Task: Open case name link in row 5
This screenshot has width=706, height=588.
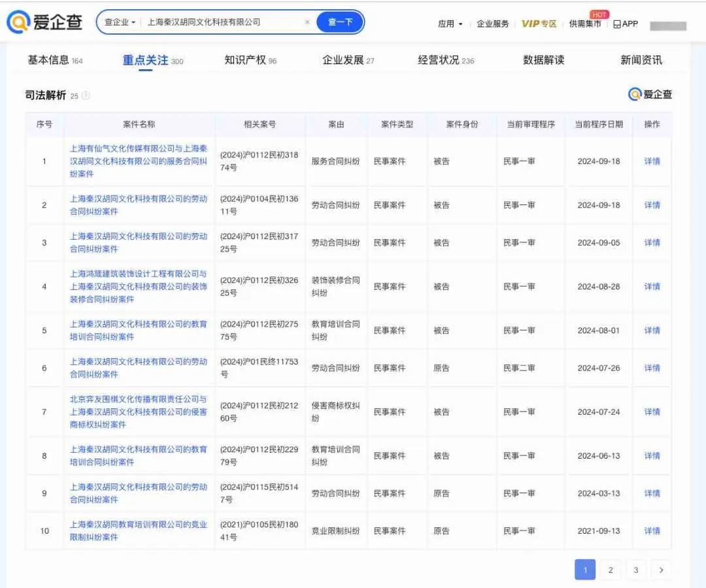Action: point(139,330)
